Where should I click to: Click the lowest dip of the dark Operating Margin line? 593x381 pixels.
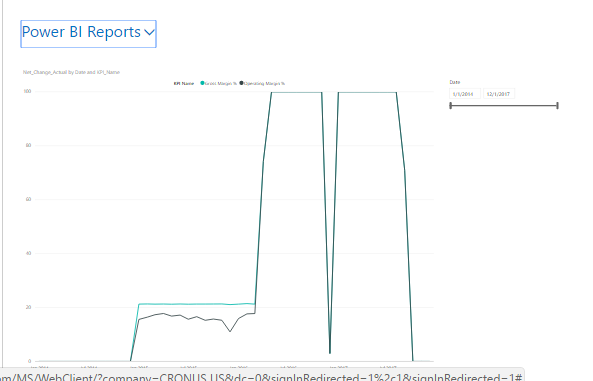[230, 331]
